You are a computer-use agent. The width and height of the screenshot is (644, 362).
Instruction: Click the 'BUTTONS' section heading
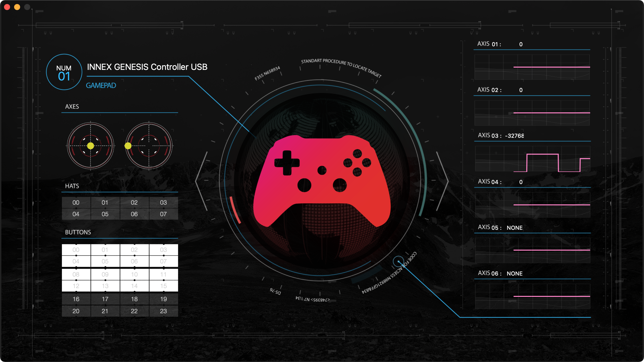coord(78,232)
